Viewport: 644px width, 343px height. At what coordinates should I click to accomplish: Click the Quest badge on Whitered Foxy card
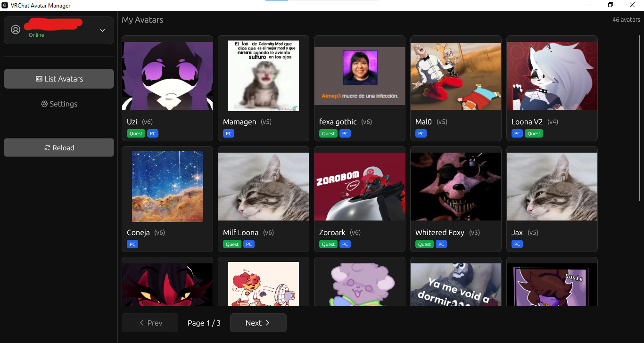pyautogui.click(x=424, y=244)
